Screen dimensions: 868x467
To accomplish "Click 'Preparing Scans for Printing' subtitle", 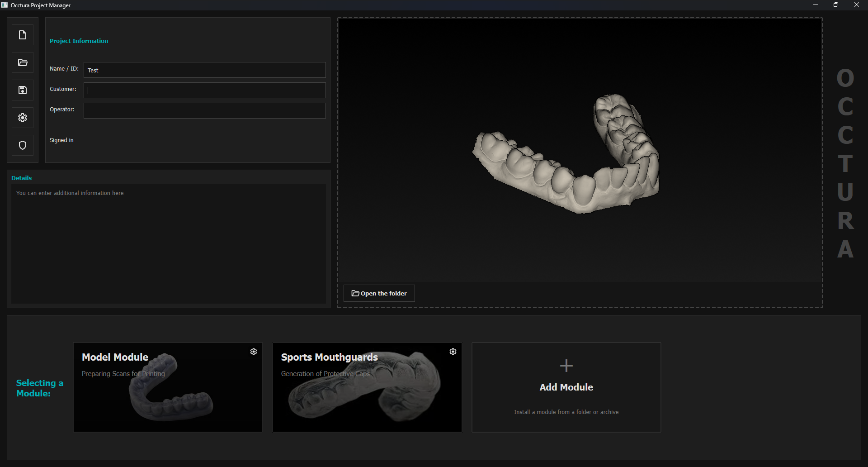I will (x=123, y=374).
